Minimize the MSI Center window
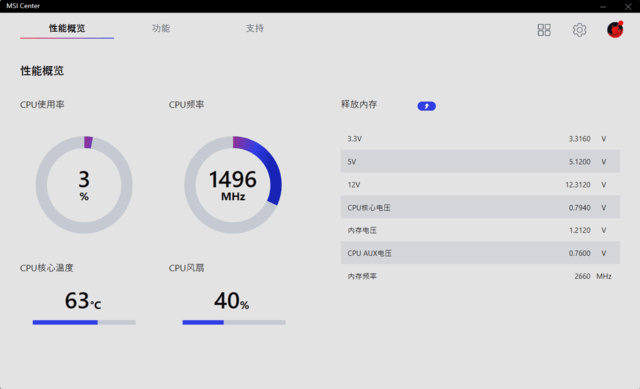Screen dimensions: 640x389 click(x=603, y=7)
